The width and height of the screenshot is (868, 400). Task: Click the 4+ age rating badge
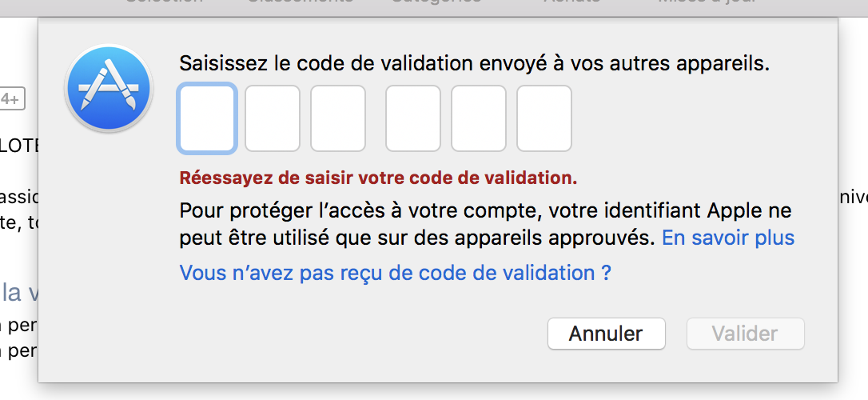point(11,99)
